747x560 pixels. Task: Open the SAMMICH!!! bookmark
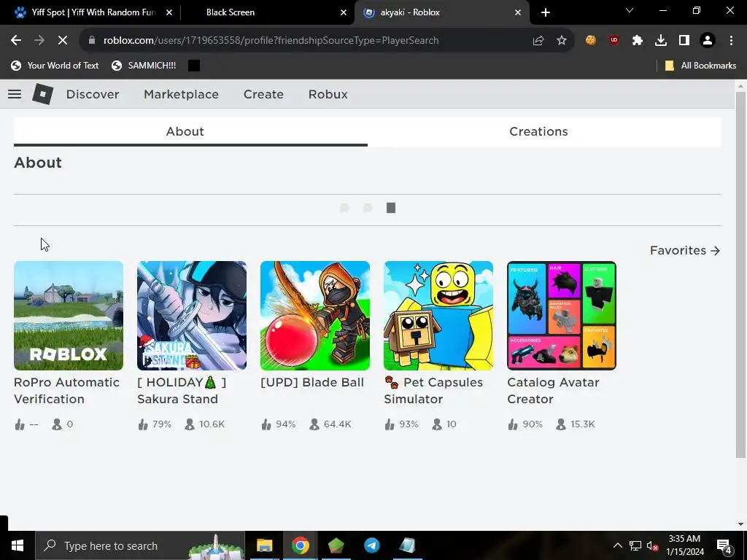tap(144, 66)
